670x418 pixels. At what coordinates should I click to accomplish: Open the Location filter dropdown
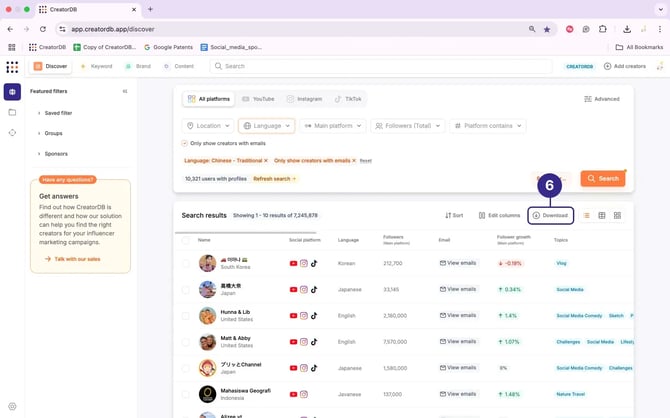(x=207, y=126)
